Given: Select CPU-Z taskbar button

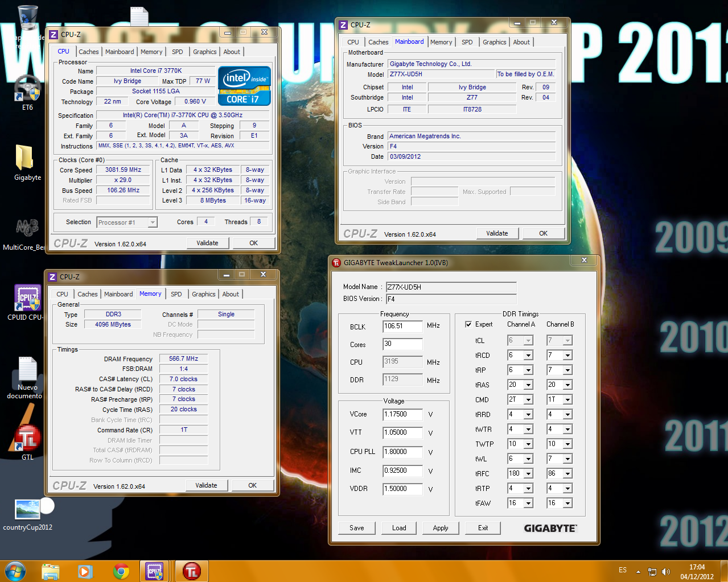Looking at the screenshot, I should (155, 571).
